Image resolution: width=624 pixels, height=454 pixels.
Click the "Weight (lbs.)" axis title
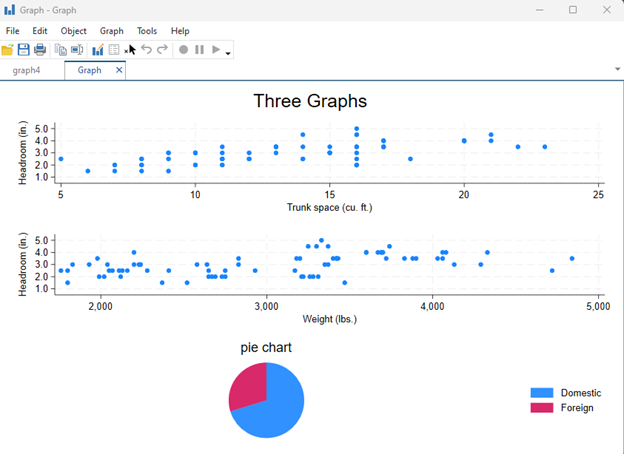[330, 319]
